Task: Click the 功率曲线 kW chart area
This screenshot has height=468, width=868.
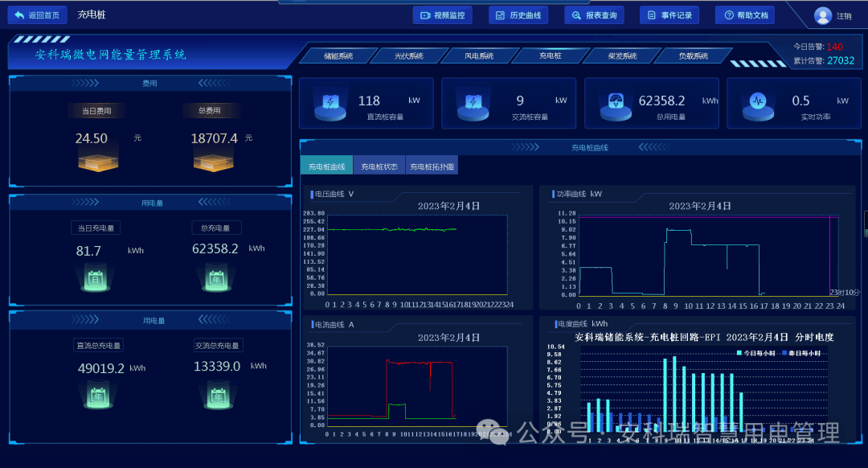Action: 708,256
